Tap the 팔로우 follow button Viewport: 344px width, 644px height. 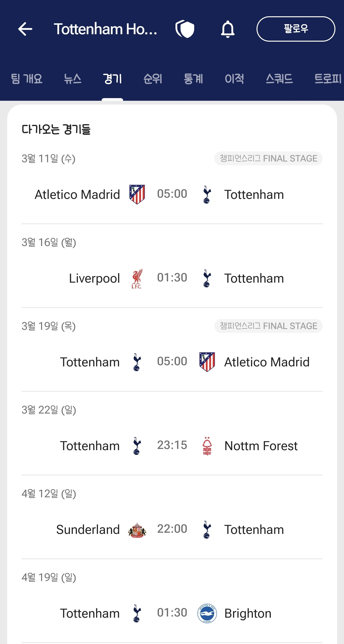(296, 29)
